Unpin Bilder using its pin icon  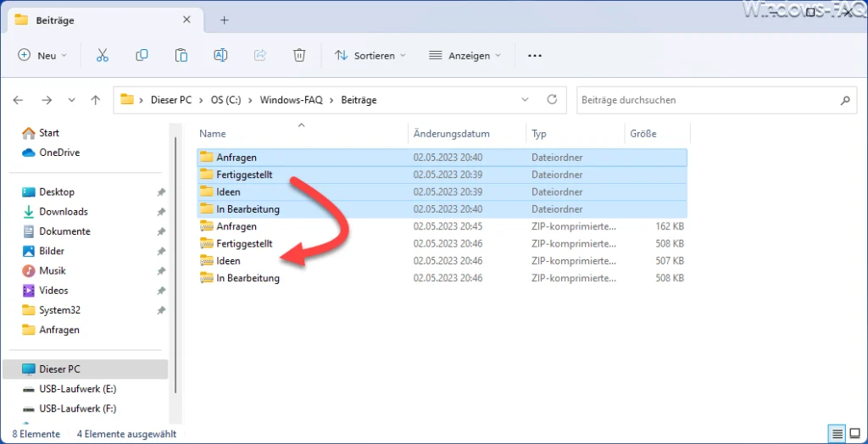pyautogui.click(x=161, y=252)
